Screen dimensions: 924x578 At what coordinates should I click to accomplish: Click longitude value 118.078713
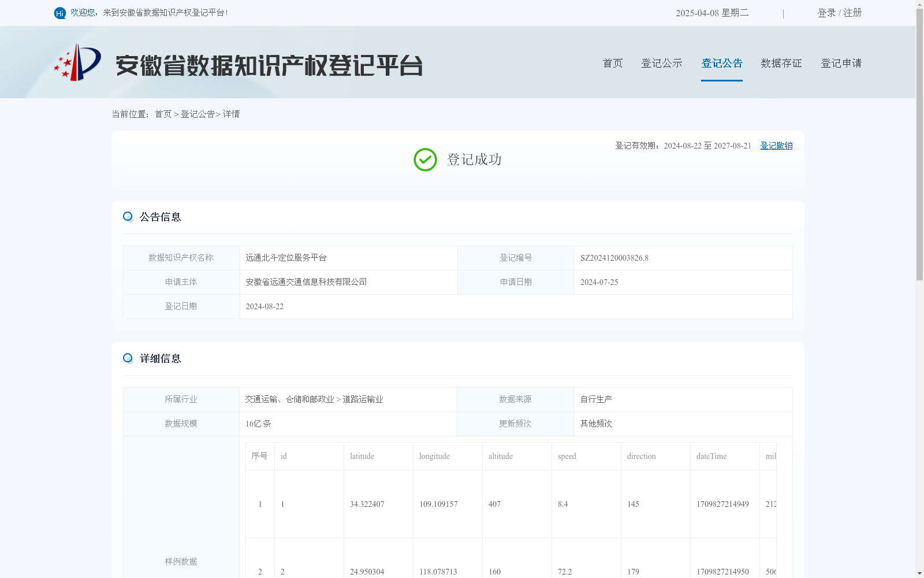coord(438,572)
